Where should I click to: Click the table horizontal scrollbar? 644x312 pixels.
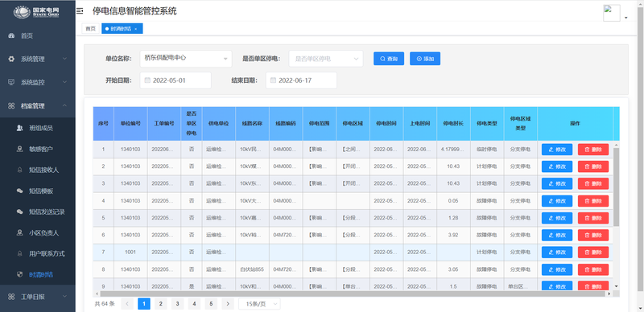[353, 294]
